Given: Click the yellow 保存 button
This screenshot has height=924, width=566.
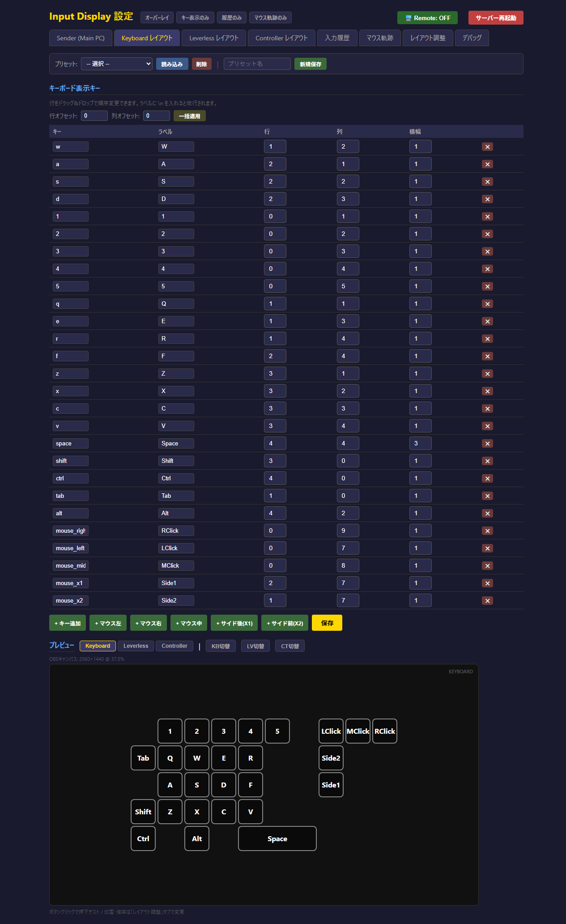Looking at the screenshot, I should (x=327, y=623).
